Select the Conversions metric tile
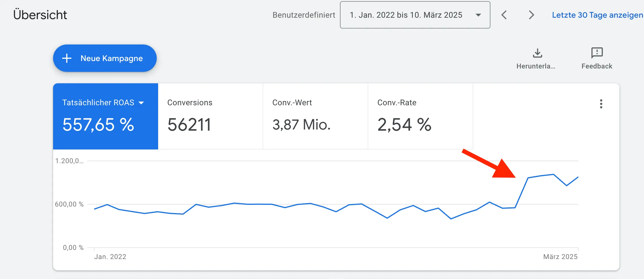The height and width of the screenshot is (279, 644). coord(210,116)
